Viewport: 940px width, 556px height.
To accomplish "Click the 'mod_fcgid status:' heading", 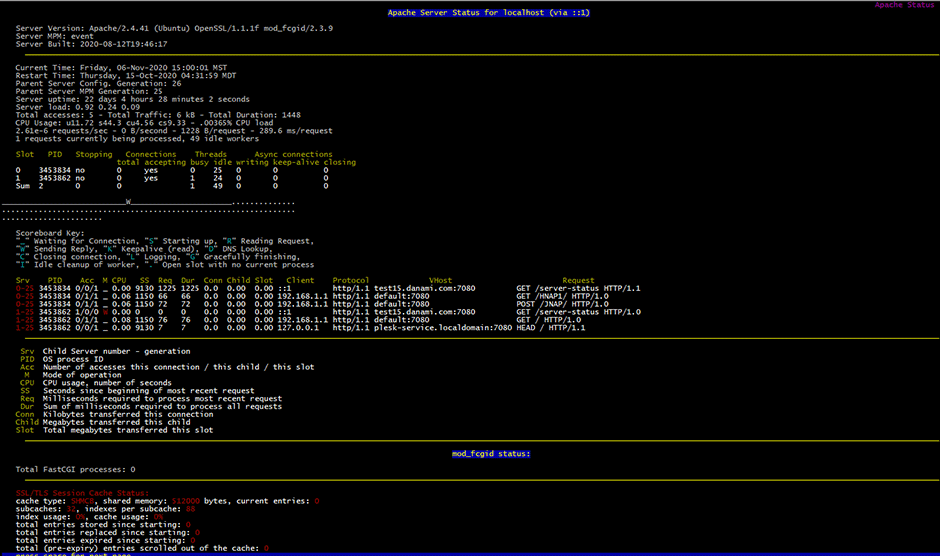I will point(491,453).
